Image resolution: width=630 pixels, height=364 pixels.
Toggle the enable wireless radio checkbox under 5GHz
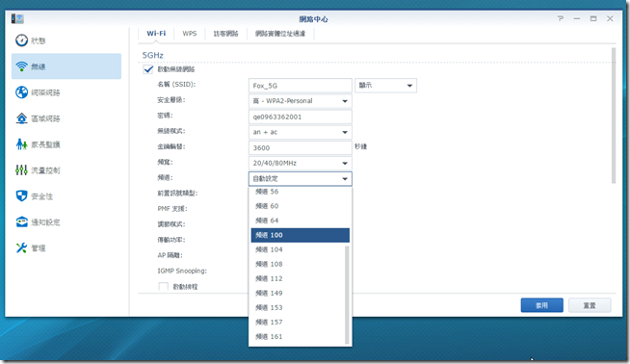pos(148,69)
